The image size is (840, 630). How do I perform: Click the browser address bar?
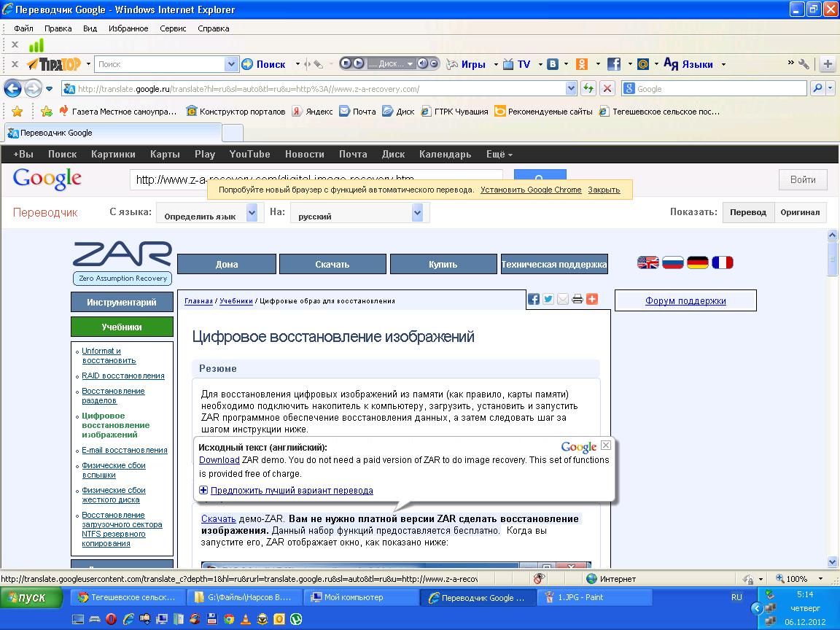[316, 88]
